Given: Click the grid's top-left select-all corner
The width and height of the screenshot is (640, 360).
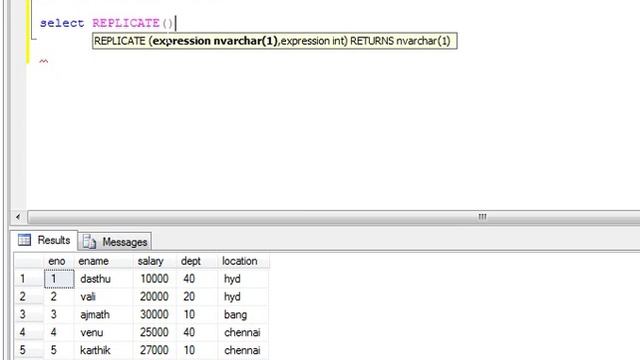Looking at the screenshot, I should pos(29,261).
